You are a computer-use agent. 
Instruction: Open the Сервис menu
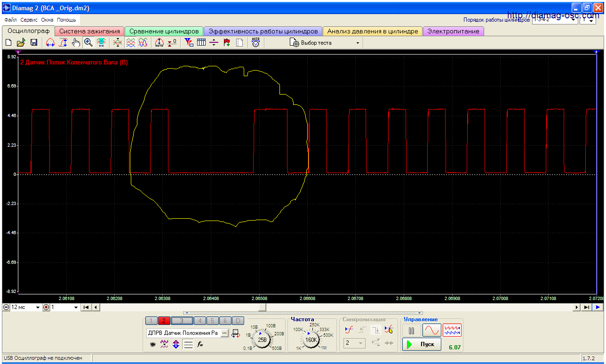pos(29,20)
